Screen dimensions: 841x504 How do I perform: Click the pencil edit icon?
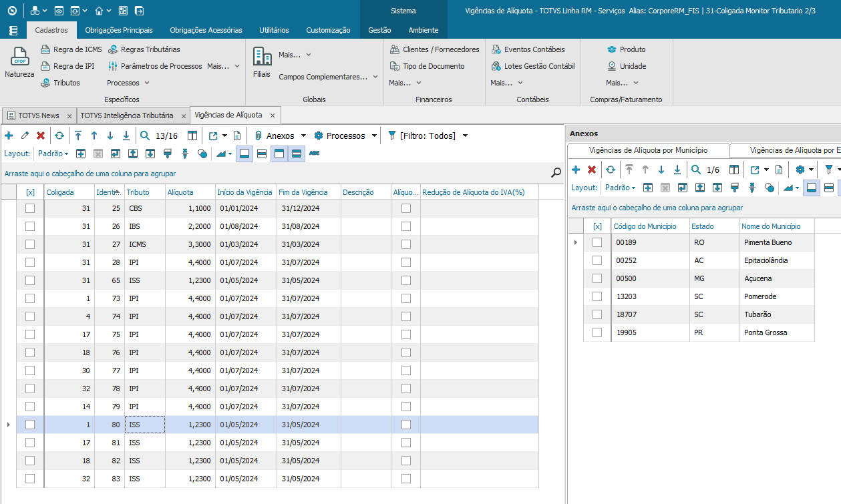pos(25,136)
